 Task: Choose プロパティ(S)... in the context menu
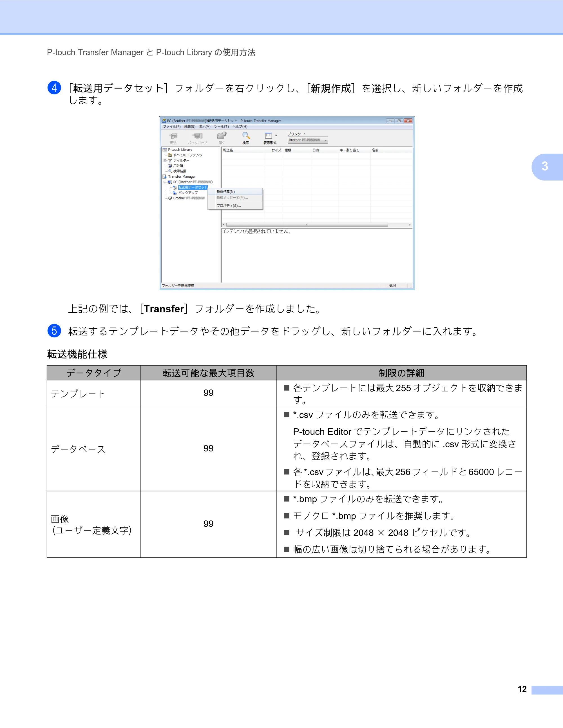(235, 206)
